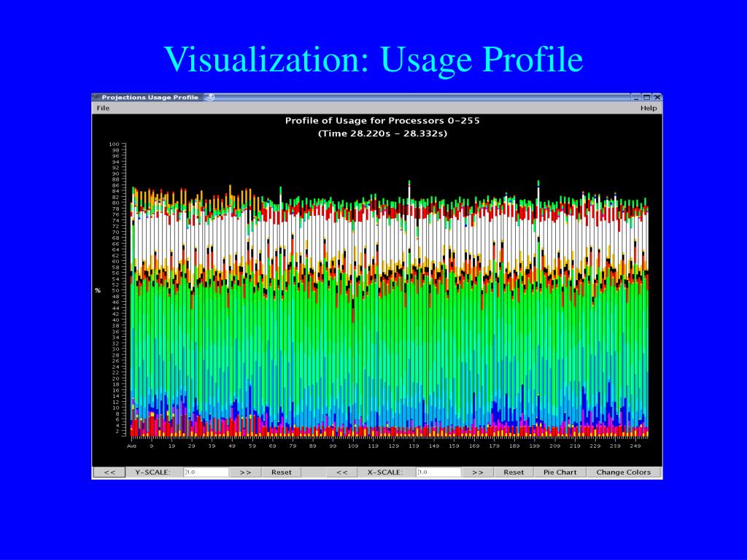This screenshot has width=747, height=560.
Task: Click the 'Y-SCALE:' label
Action: pyautogui.click(x=152, y=472)
